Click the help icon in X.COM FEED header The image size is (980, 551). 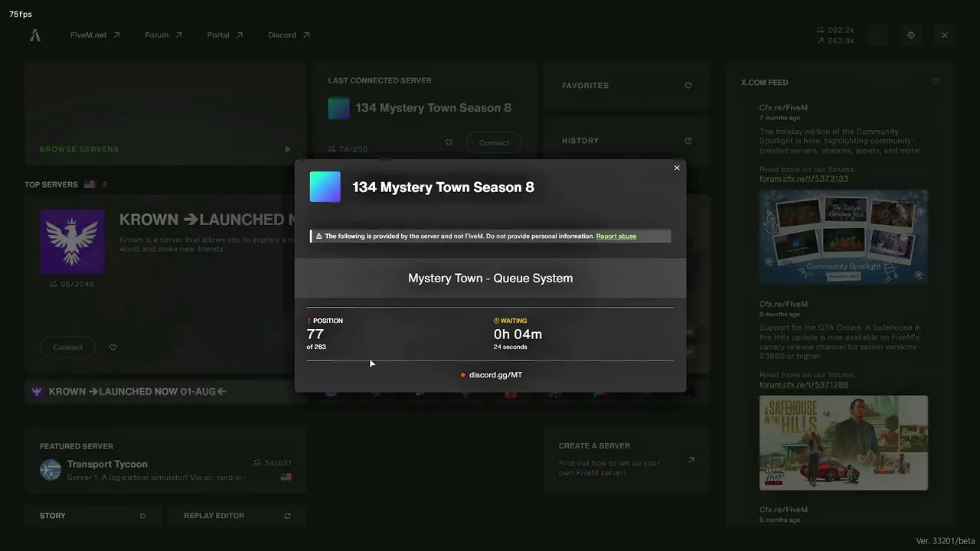[x=935, y=82]
